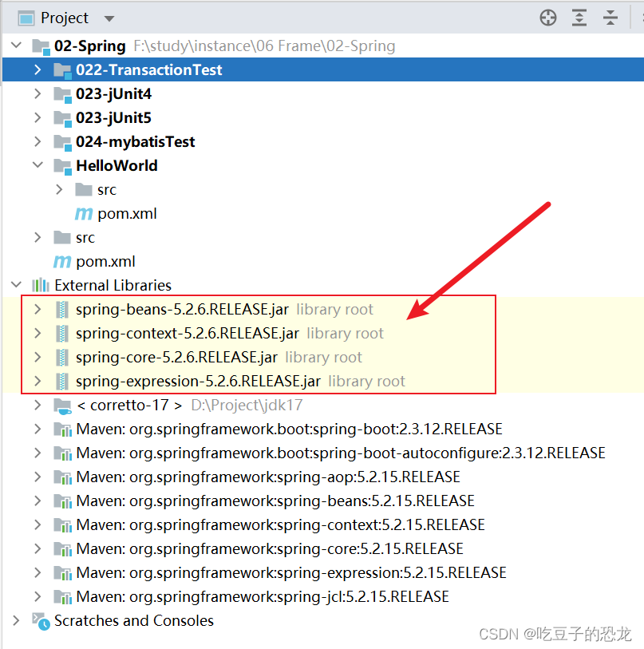Screen dimensions: 644x649
Task: Open the Project view dropdown arrow
Action: 109,18
